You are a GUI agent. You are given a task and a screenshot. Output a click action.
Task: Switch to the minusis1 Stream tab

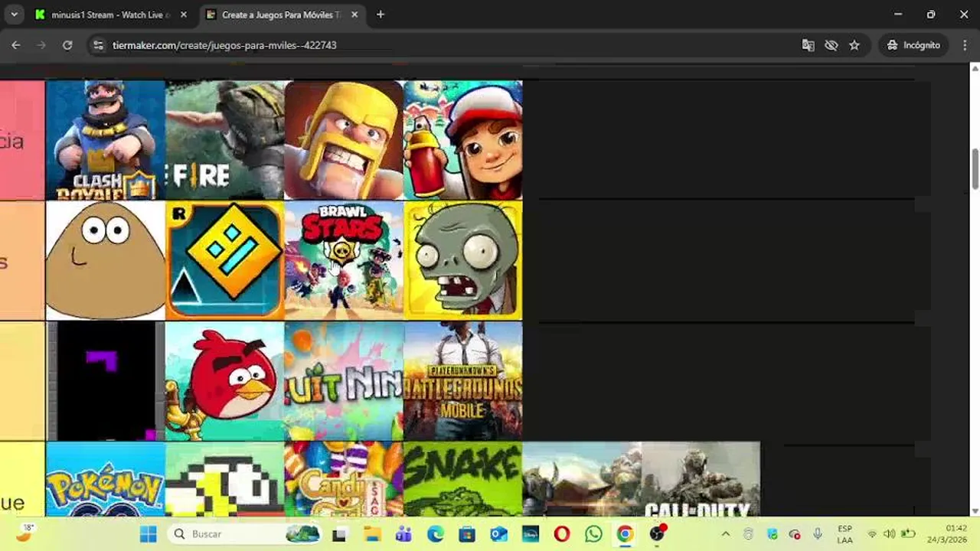pos(110,15)
